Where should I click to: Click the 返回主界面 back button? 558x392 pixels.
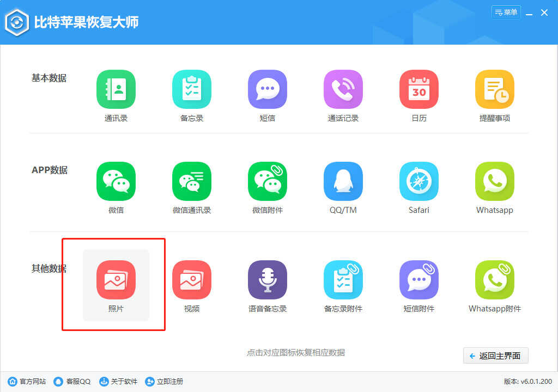(495, 356)
